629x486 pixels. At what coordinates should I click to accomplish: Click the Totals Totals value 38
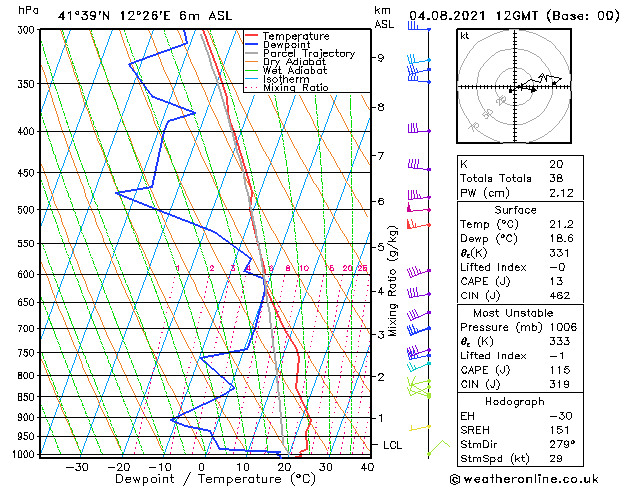[x=556, y=178]
